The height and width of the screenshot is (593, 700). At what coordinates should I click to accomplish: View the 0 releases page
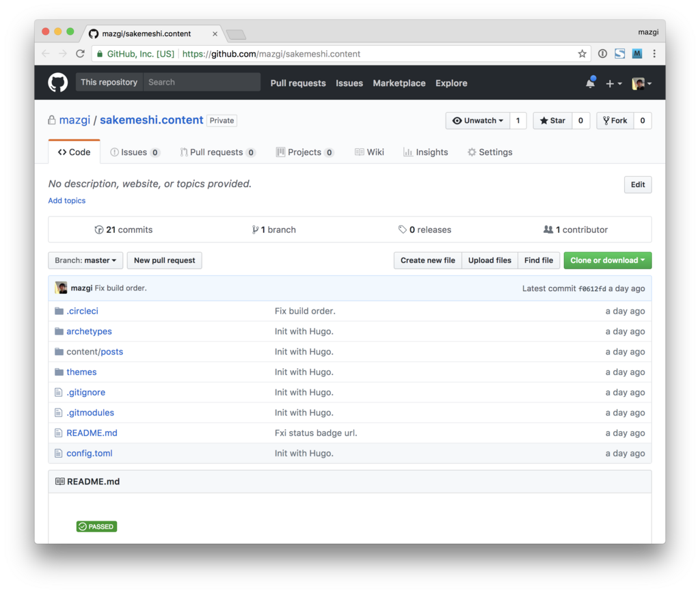425,230
